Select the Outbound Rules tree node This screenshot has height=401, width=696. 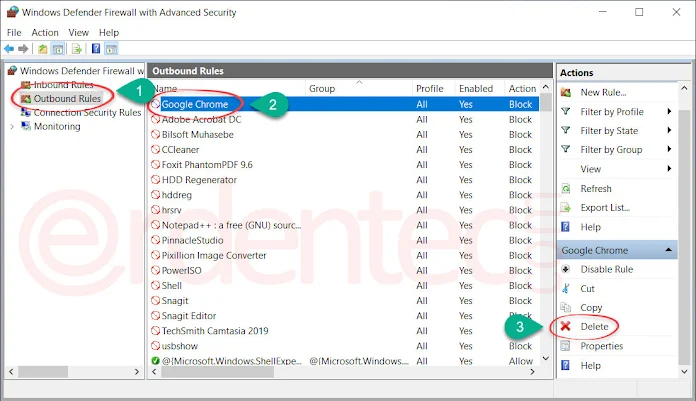coord(67,99)
